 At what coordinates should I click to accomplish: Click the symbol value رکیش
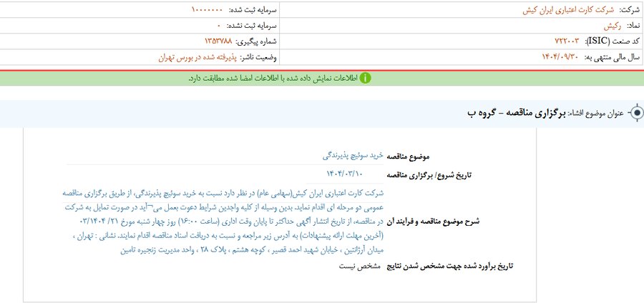tap(613, 26)
